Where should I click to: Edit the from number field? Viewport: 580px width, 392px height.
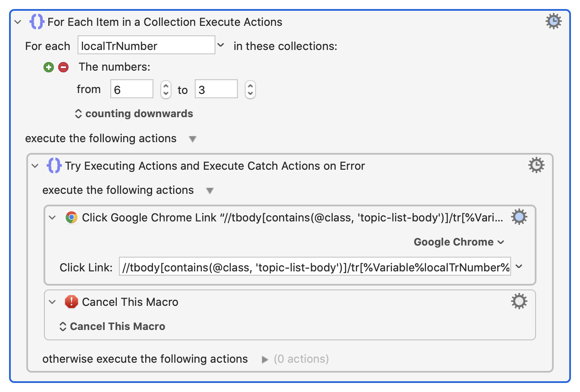132,89
